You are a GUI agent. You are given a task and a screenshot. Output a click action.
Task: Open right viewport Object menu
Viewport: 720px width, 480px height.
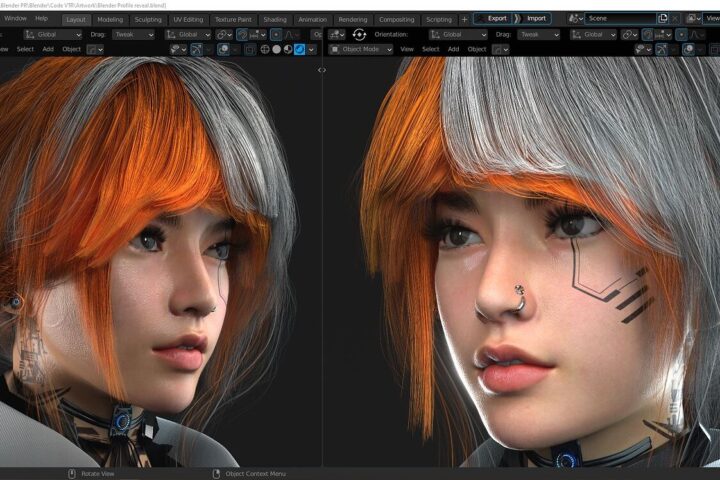click(477, 49)
